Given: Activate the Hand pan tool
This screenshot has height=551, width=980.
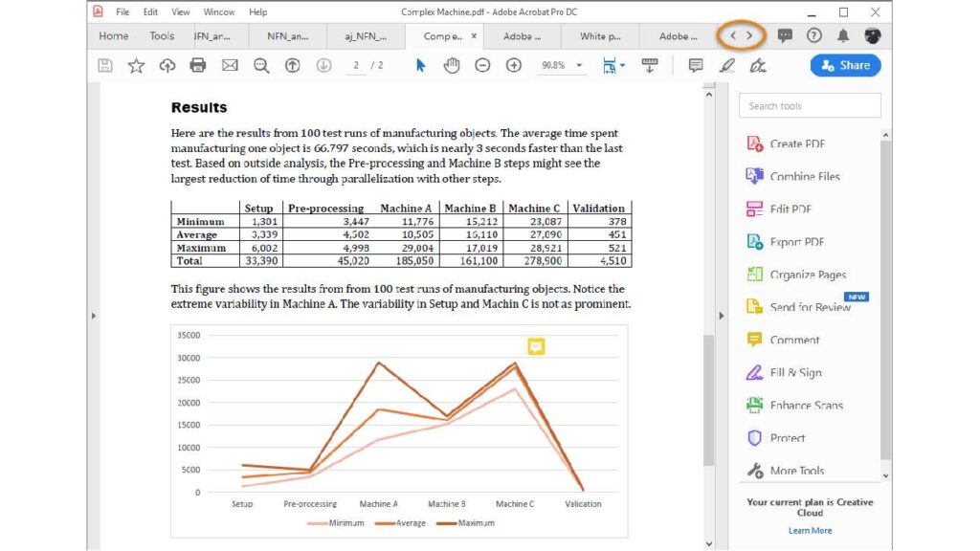Looking at the screenshot, I should click(x=452, y=65).
